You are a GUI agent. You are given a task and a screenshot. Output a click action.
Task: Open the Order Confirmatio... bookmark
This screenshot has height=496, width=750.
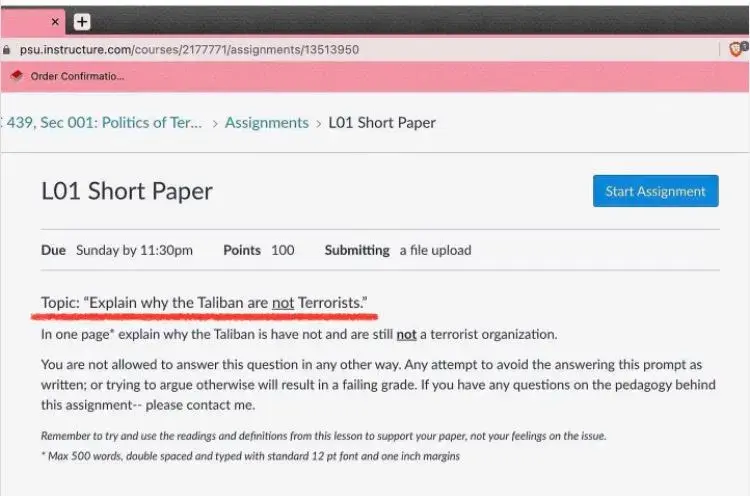(77, 76)
